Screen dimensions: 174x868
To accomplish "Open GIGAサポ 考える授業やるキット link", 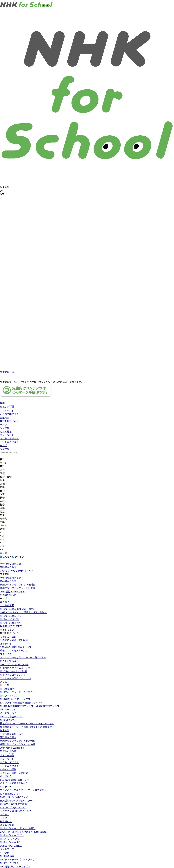I will point(17,571).
